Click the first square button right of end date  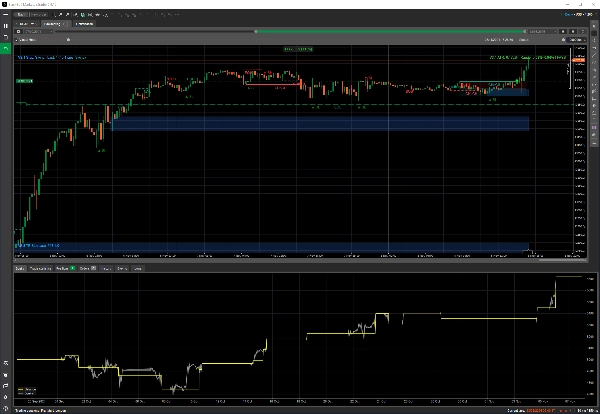[563, 31]
